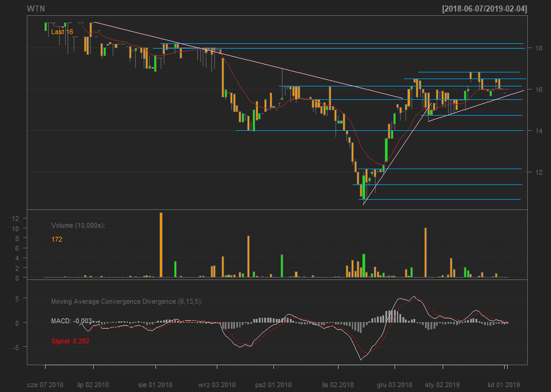The height and width of the screenshot is (392, 551).
Task: Click the 'Signal: 0.202' value
Action: (70, 341)
